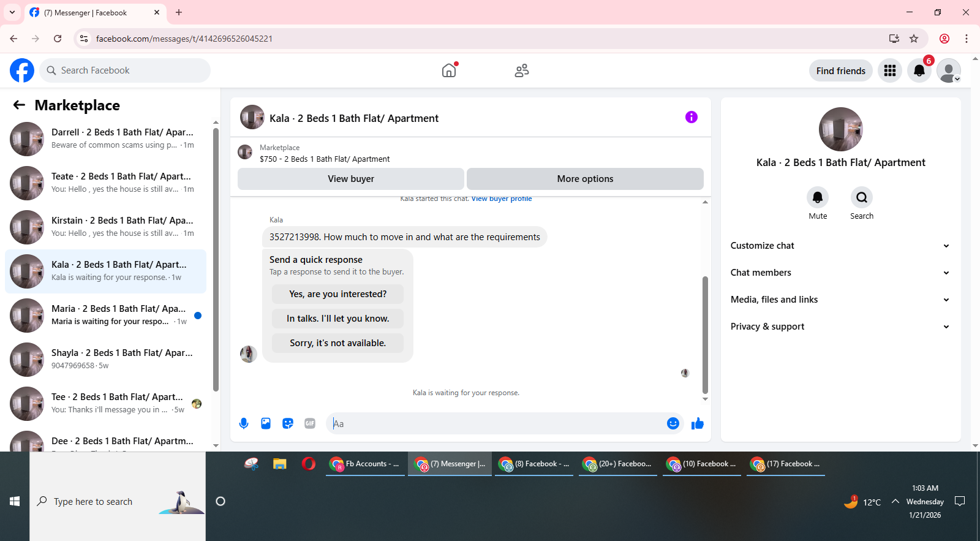
Task: Show hidden system tray icons
Action: click(895, 501)
